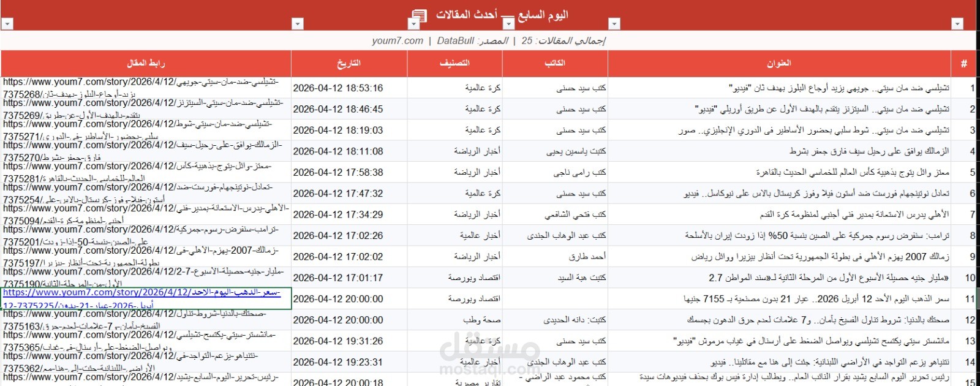Select date cell 2026-04-12 17:34:29

click(349, 214)
